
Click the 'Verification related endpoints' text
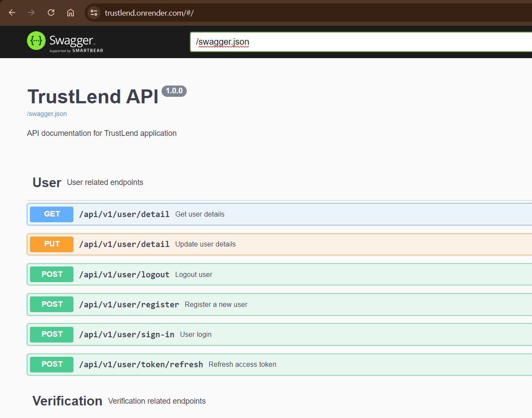(157, 401)
